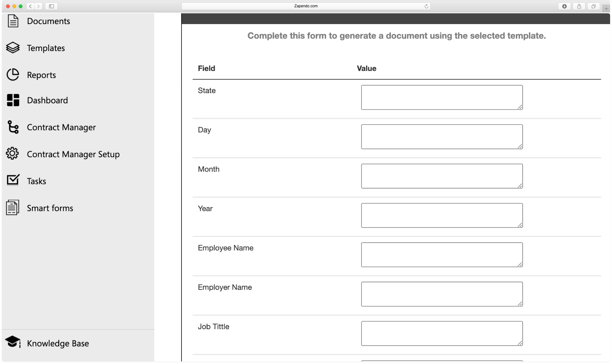Click the Zapendo.com address bar
The height and width of the screenshot is (364, 612).
point(306,6)
